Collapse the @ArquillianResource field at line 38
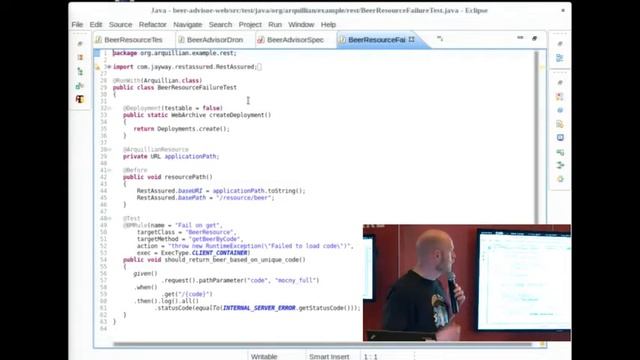The image size is (640, 360). (109, 149)
